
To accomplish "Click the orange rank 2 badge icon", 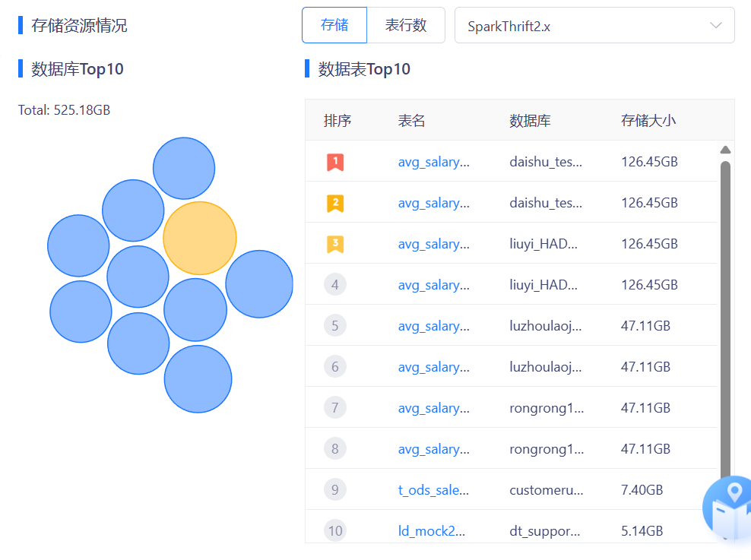I will point(335,203).
